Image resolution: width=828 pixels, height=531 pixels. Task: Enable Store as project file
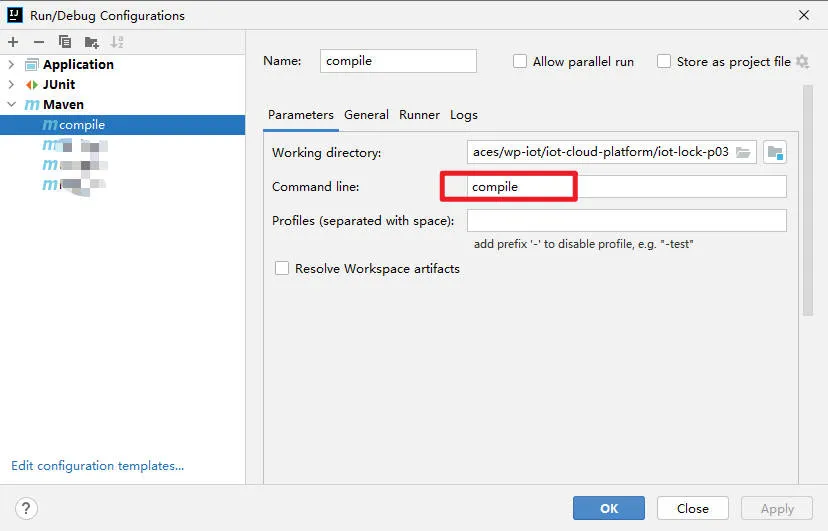pos(664,61)
